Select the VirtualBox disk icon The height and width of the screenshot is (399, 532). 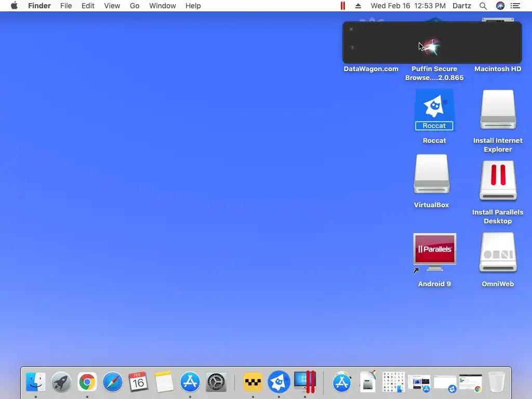tap(432, 174)
